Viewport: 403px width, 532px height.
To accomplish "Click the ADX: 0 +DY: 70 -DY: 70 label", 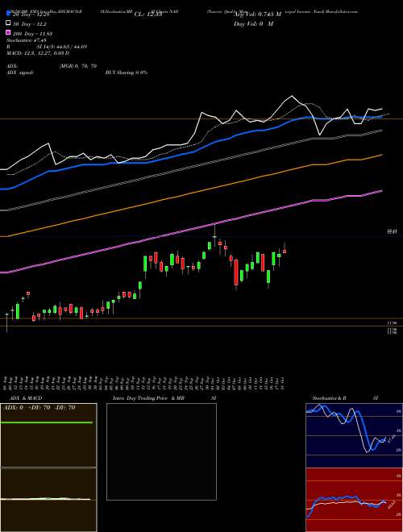I will [x=39, y=407].
